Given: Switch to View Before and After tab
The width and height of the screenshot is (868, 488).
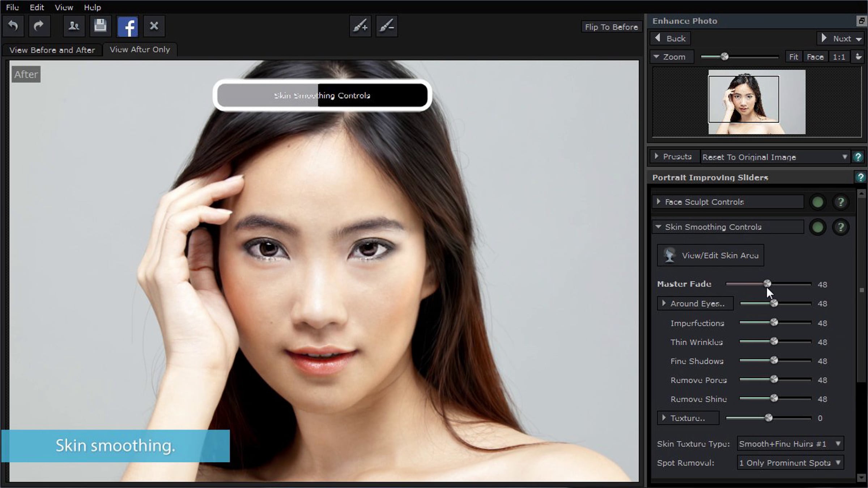Looking at the screenshot, I should click(x=52, y=50).
